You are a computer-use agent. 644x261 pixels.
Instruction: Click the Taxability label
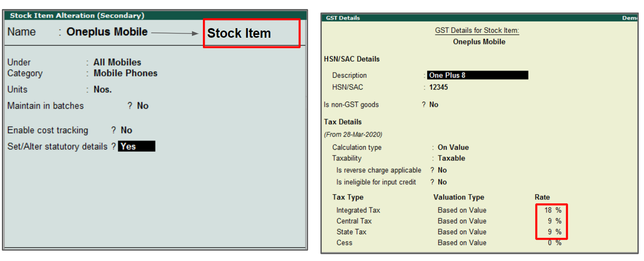347,158
